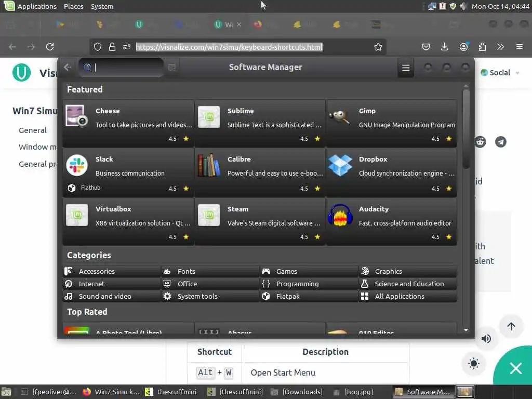Reload the browser page
532x399 pixels.
50,47
